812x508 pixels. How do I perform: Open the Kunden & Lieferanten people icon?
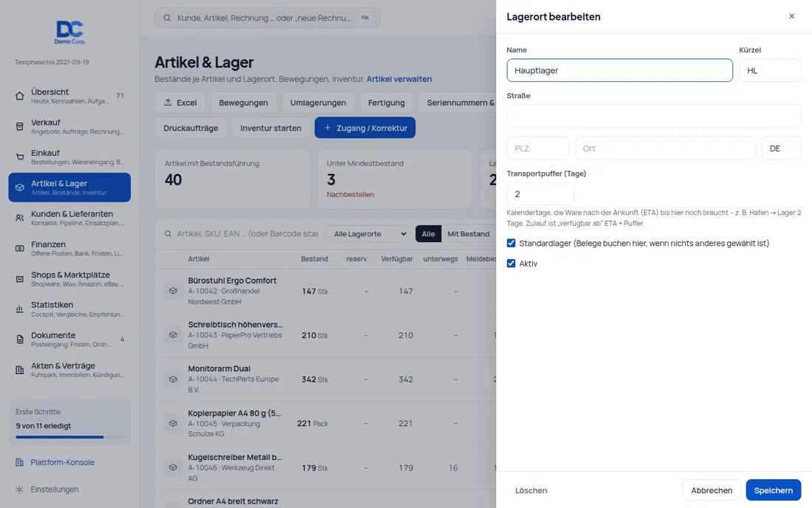[20, 218]
